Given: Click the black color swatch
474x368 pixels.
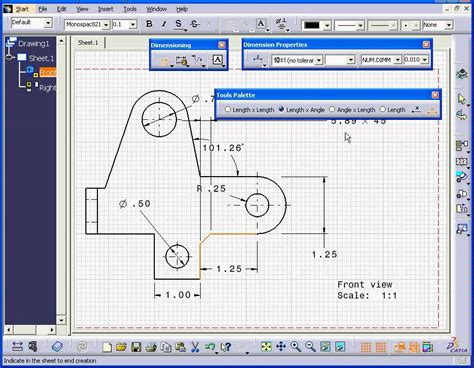Looking at the screenshot, I should [x=312, y=25].
